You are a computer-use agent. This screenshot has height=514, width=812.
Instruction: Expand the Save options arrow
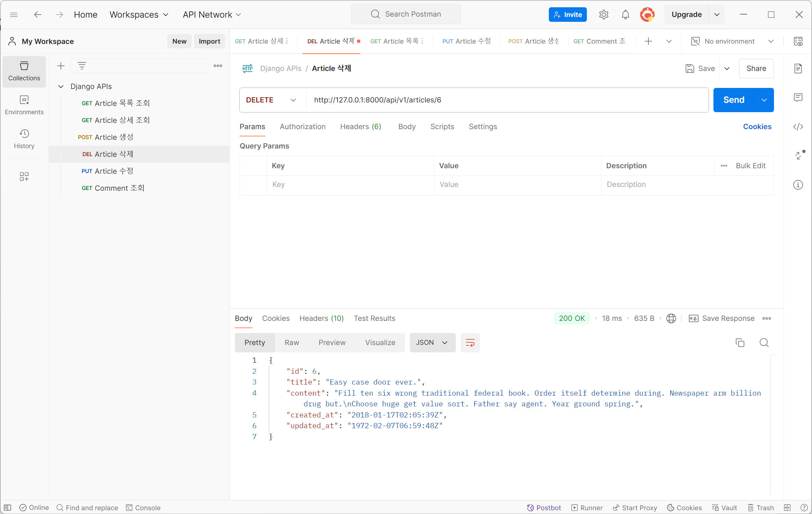pos(727,69)
